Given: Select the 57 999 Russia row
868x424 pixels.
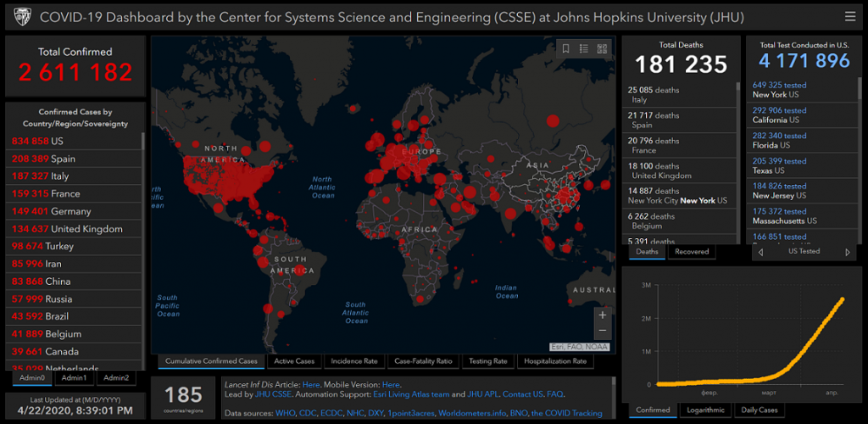Looking at the screenshot, I should point(75,298).
